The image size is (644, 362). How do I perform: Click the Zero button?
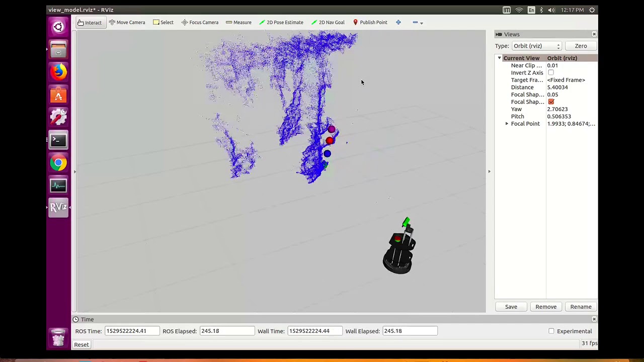581,46
